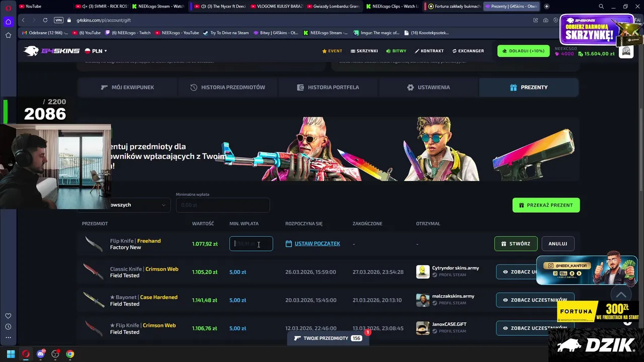
Task: Switch to MÓJ EKWIPUNEK tab
Action: coord(127,87)
